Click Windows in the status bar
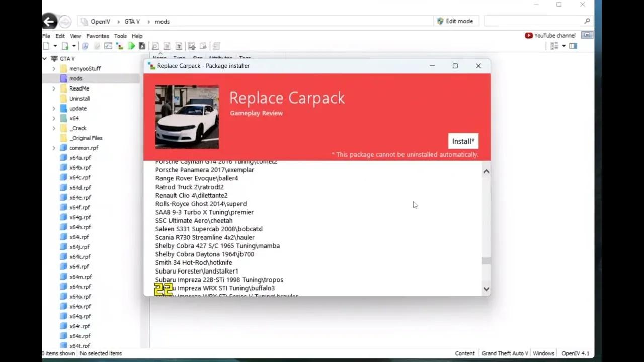Screen dimensions: 644x362 pyautogui.click(x=543, y=353)
